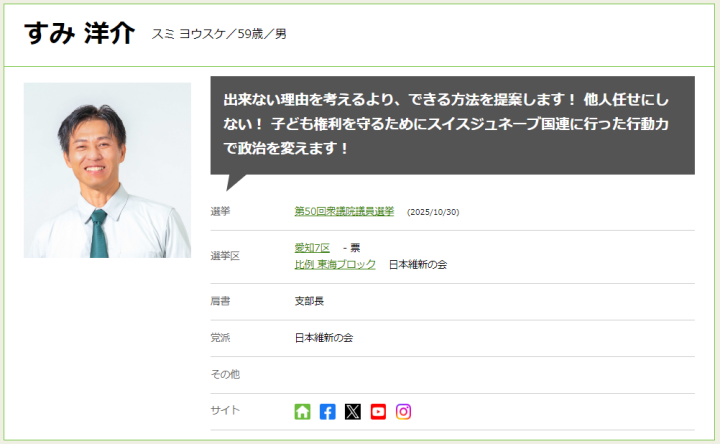Select the すみ 洋介 name heading
720x444 pixels.
point(79,34)
